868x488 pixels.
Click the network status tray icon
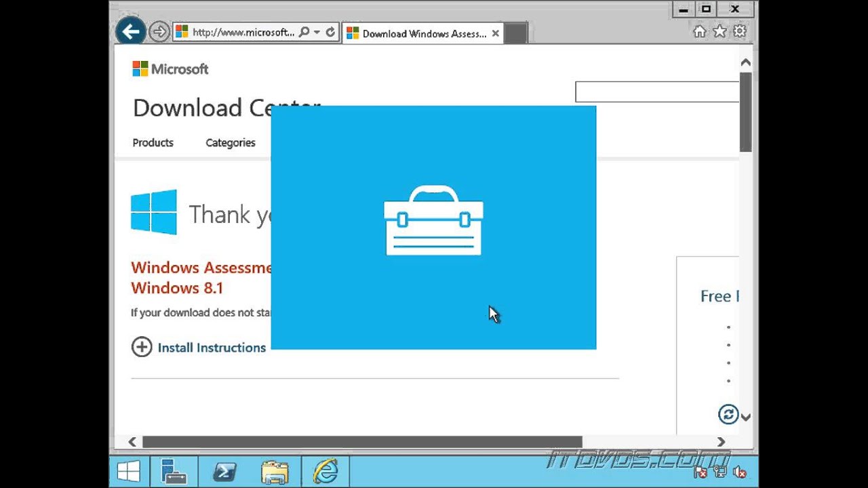click(x=720, y=472)
